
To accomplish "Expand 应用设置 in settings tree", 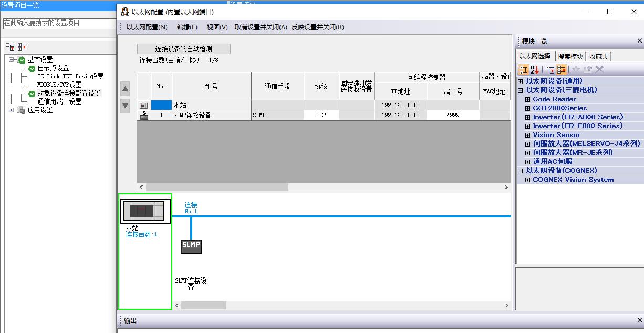I will (x=12, y=110).
